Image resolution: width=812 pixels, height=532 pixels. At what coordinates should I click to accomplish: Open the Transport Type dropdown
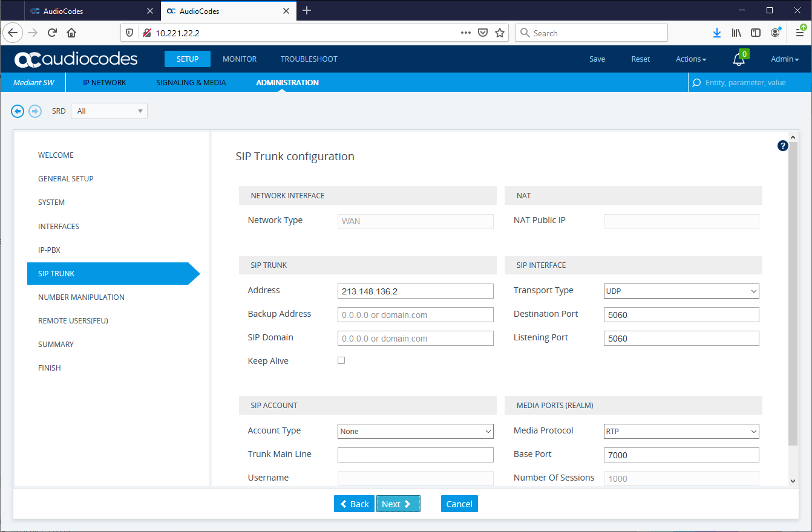click(x=681, y=291)
